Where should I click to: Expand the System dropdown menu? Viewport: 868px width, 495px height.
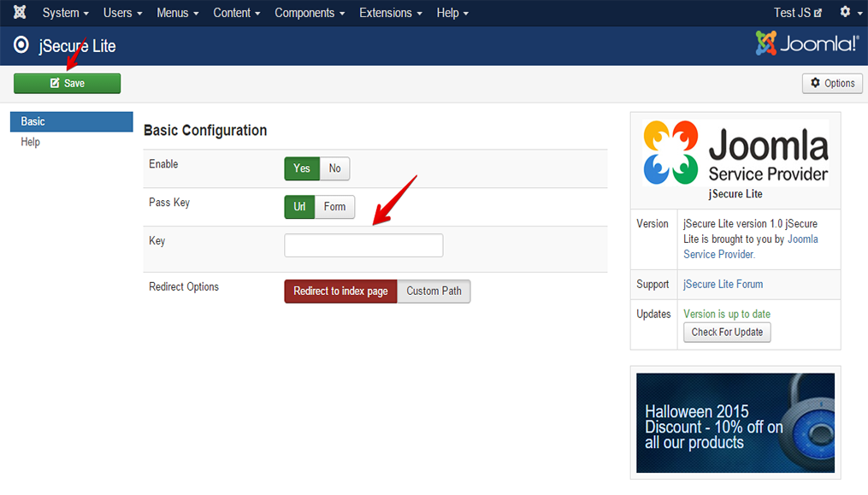point(66,13)
